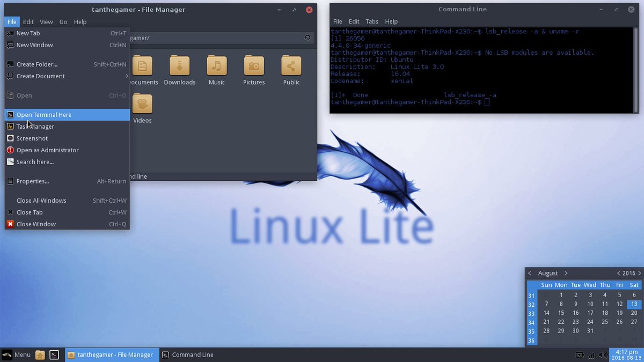Select day 15 in the calendar
644x362 pixels.
click(561, 313)
